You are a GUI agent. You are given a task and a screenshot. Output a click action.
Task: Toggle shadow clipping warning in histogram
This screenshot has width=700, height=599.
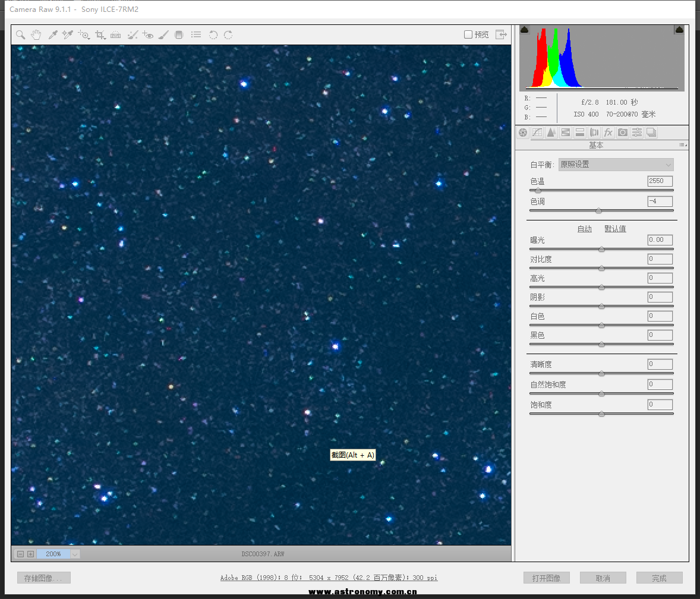(x=525, y=30)
